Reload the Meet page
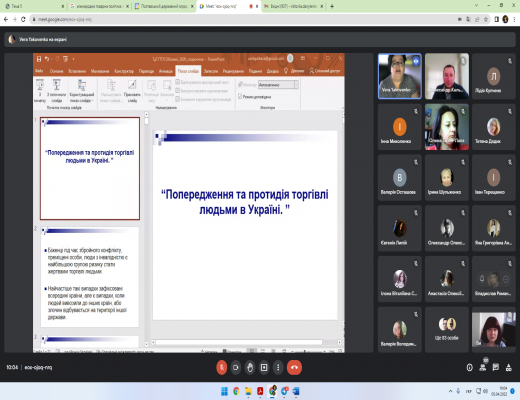520x400 pixels. (23, 19)
